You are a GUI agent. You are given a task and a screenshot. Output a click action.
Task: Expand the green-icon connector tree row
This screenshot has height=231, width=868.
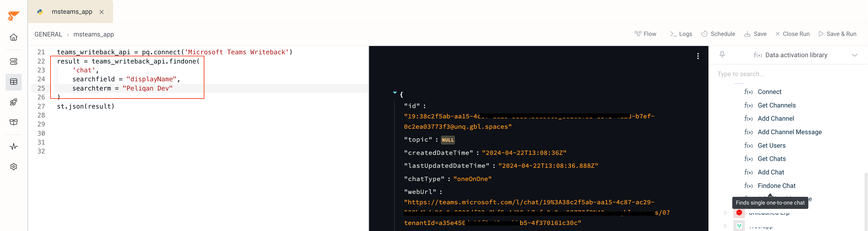click(725, 226)
